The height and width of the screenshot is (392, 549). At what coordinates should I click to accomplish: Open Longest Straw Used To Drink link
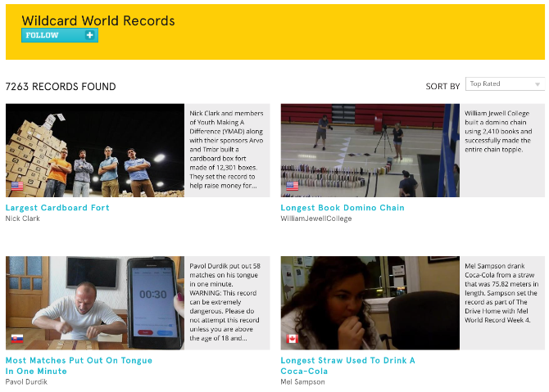[x=347, y=366]
